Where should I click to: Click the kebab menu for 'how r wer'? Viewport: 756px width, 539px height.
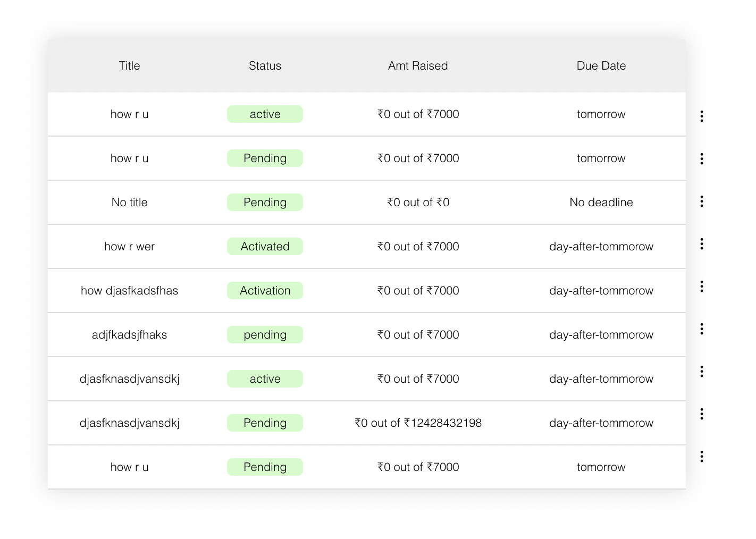click(702, 243)
